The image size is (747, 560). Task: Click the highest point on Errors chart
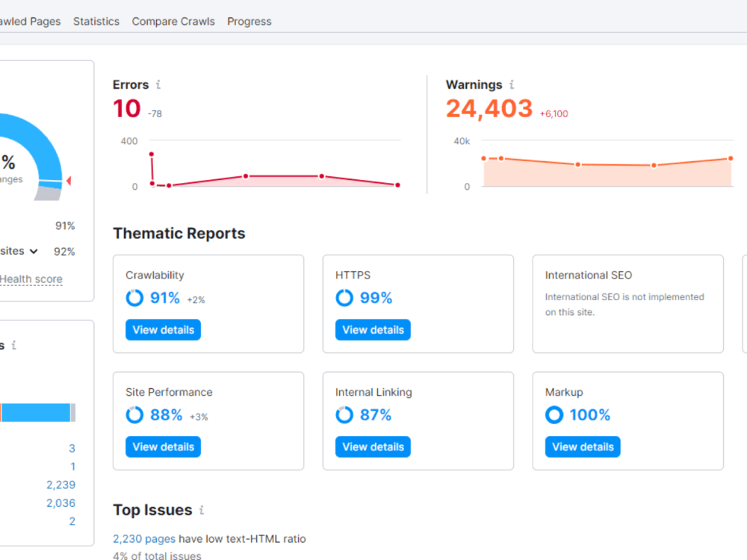coord(152,155)
